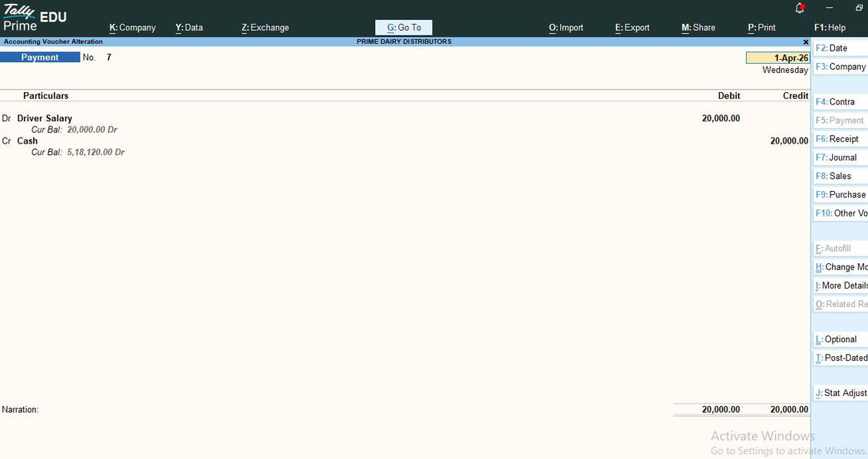The height and width of the screenshot is (459, 868).
Task: Open the O: Import menu
Action: (566, 28)
